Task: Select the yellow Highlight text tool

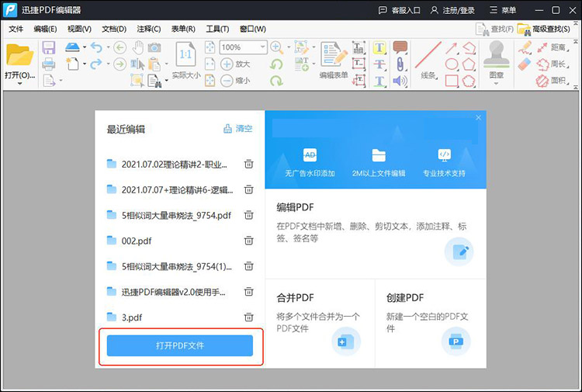Action: coord(379,47)
